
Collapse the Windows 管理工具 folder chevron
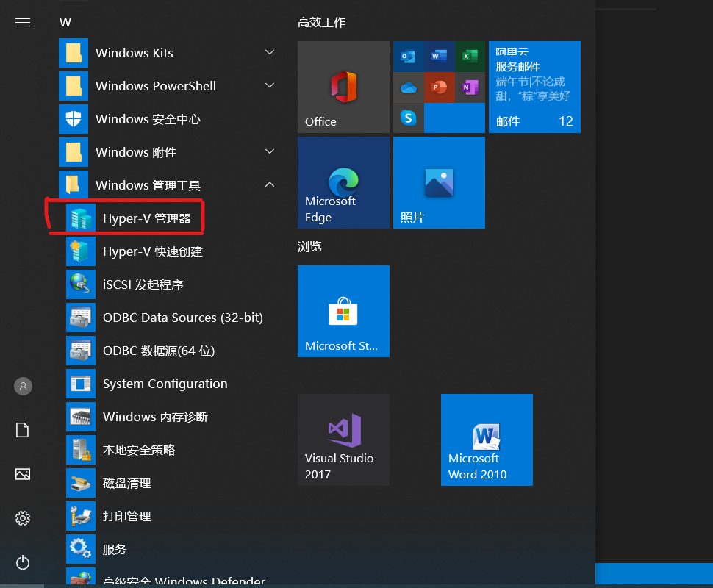point(270,184)
